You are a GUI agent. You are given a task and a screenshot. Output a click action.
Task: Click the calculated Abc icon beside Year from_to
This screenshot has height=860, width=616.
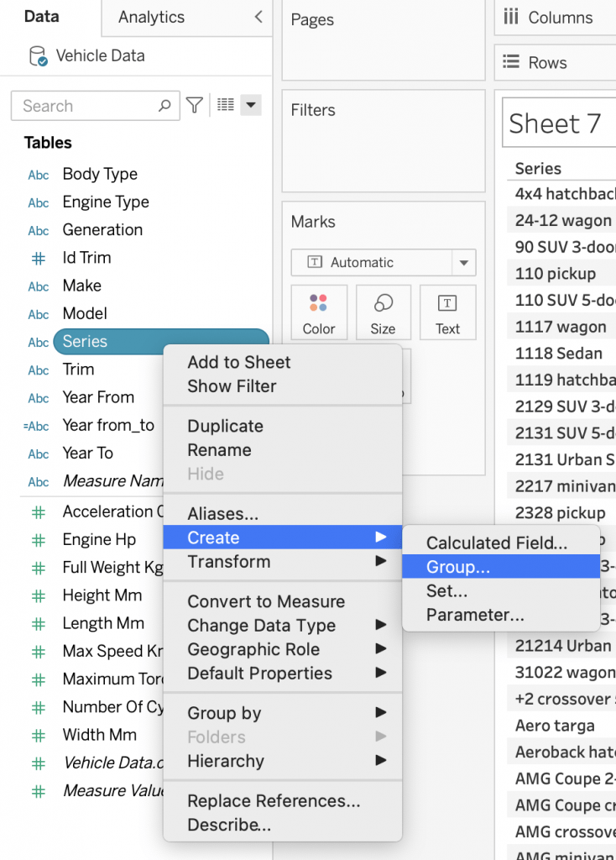click(38, 426)
